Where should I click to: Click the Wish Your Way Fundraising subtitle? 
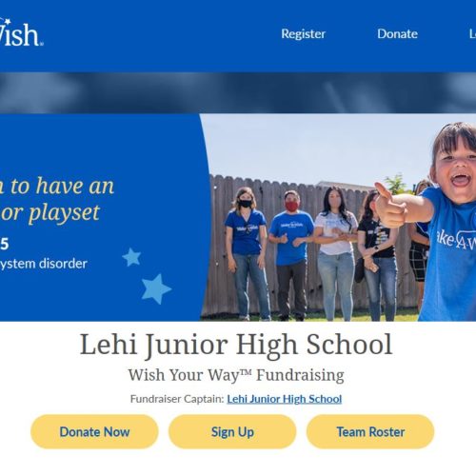point(236,375)
